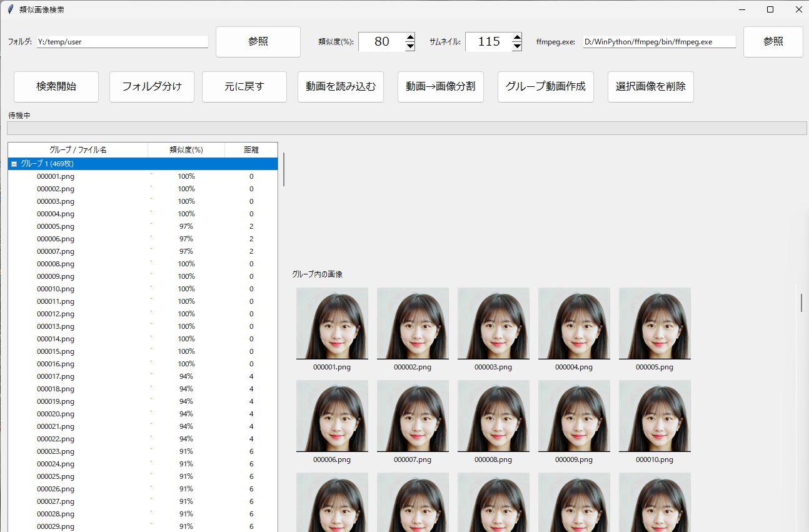Click the フォルダ path input field

122,42
